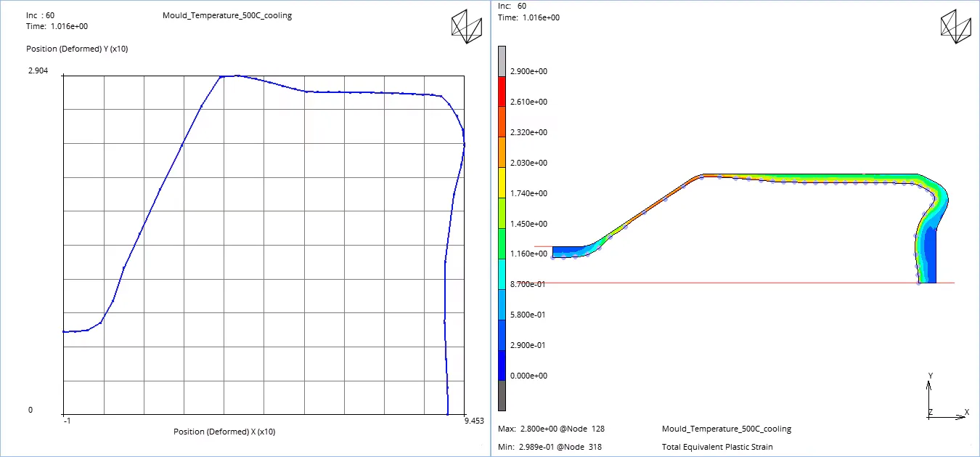Select legend value 1.160e+00
This screenshot has width=980, height=457.
(528, 254)
